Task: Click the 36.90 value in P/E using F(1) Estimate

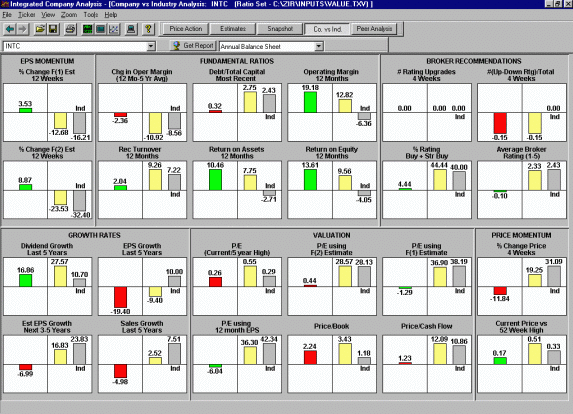Action: [439, 263]
